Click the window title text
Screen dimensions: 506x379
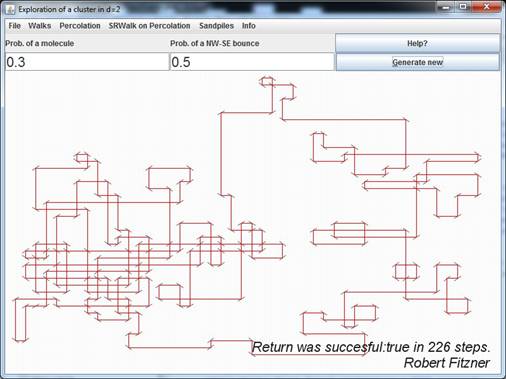coord(69,9)
